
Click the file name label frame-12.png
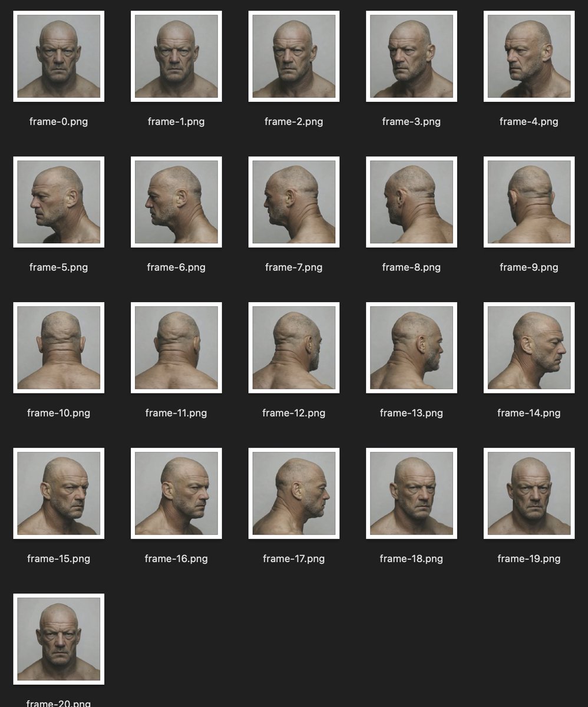click(x=294, y=413)
